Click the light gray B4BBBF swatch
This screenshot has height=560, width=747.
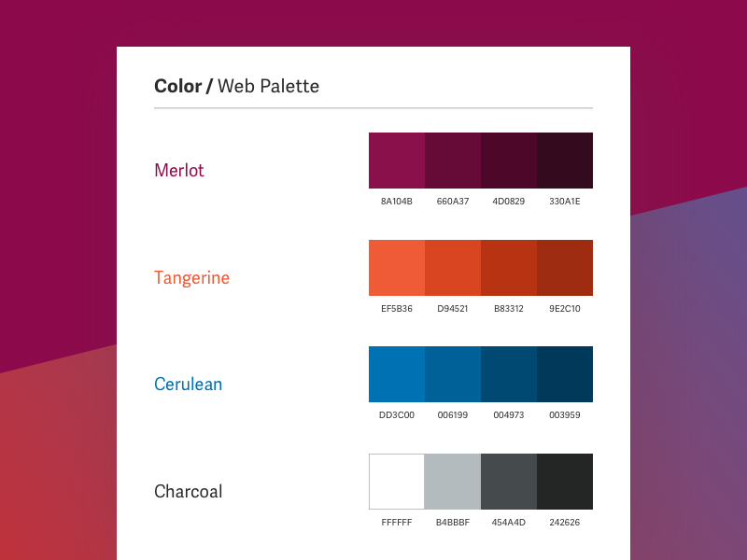tap(453, 482)
